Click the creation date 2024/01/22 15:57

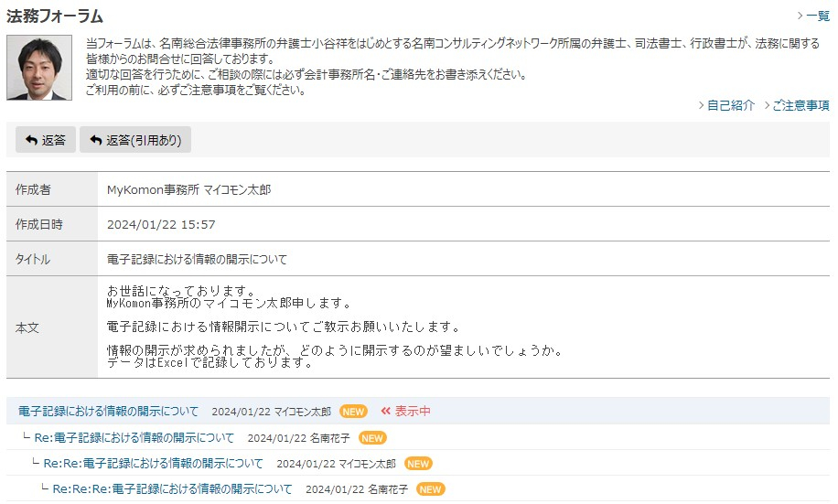click(161, 224)
